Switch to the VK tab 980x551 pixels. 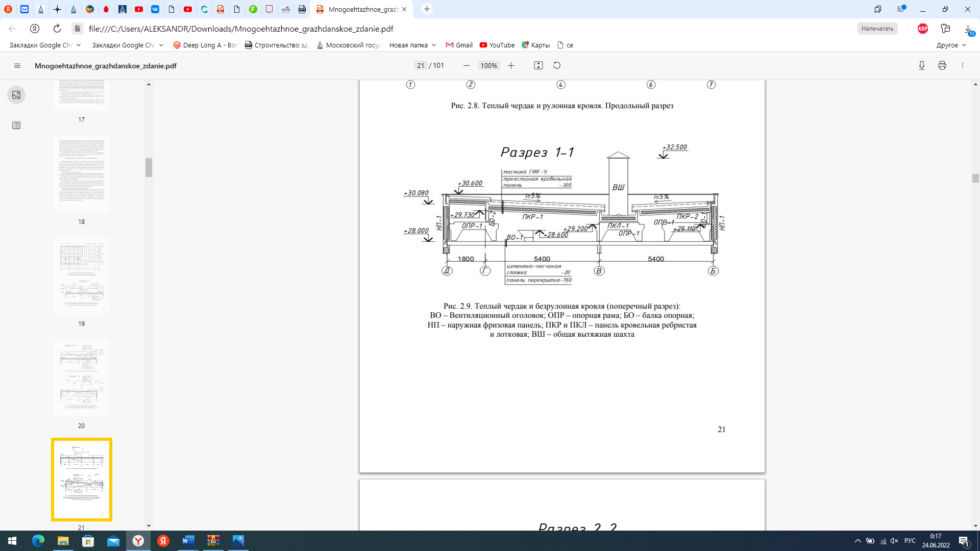(155, 9)
